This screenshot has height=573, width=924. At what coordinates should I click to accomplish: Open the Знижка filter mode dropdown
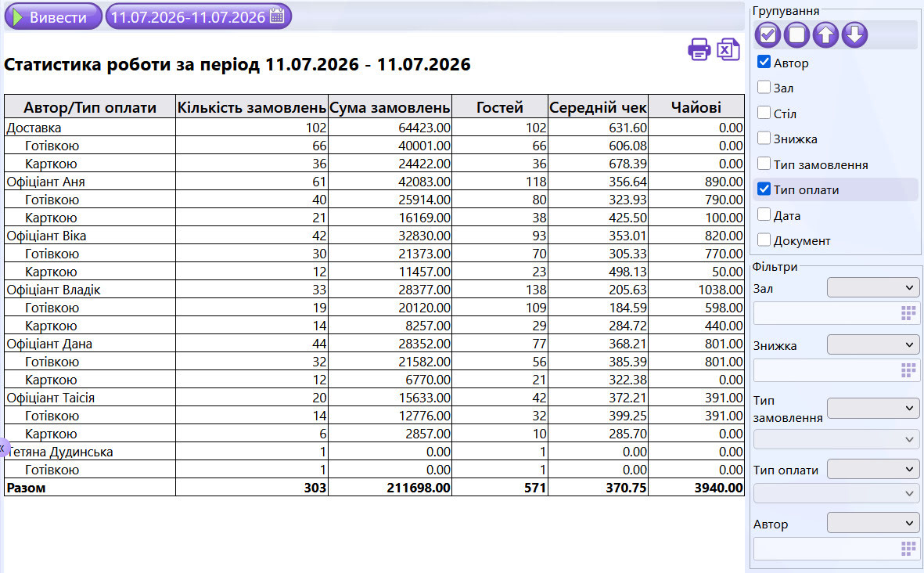(872, 344)
